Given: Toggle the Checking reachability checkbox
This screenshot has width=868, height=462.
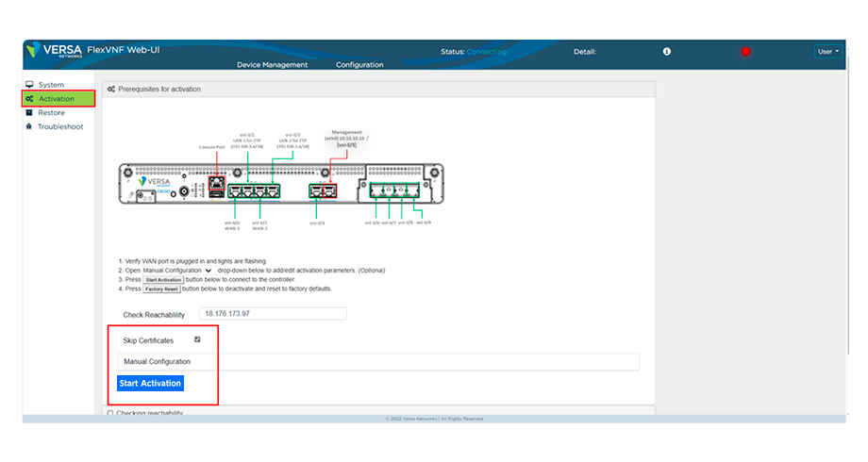Looking at the screenshot, I should (110, 413).
